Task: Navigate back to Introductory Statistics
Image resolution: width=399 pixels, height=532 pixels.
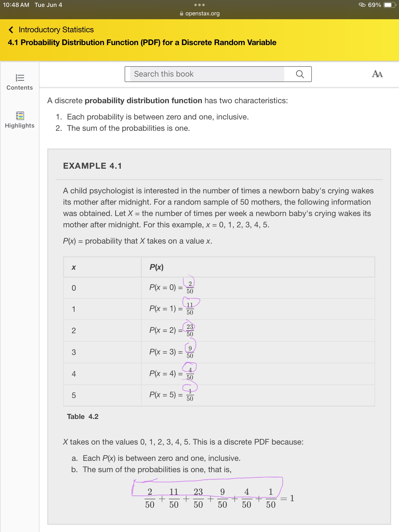Action: tap(56, 30)
